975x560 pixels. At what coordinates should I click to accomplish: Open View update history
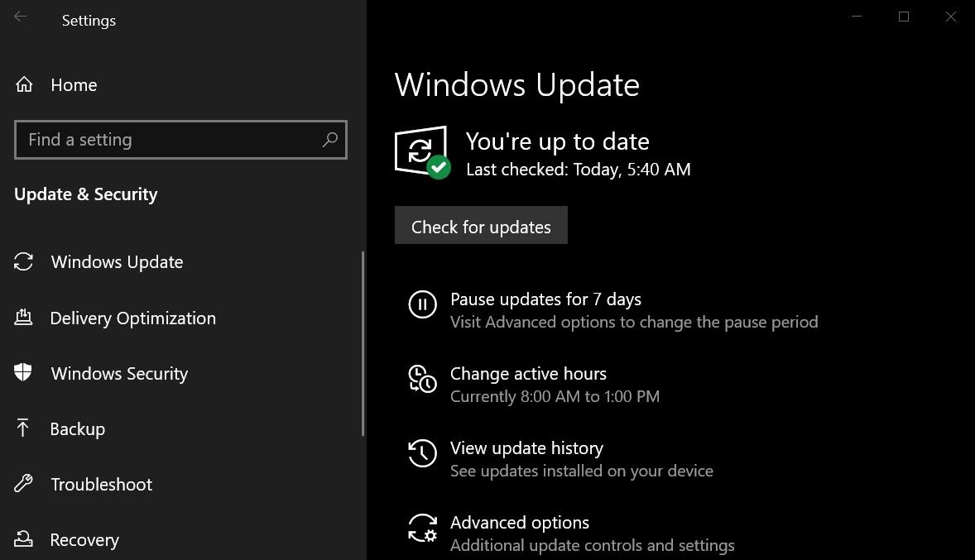coord(526,448)
